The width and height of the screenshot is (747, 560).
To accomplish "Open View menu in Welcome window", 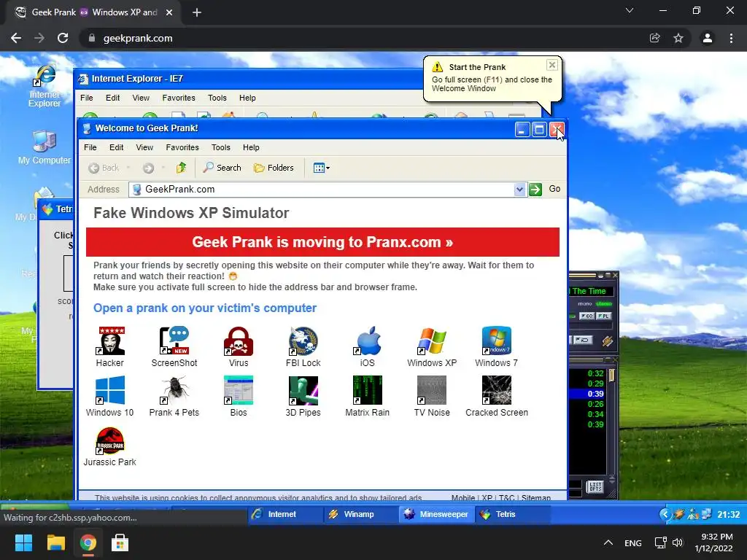I will pos(144,147).
